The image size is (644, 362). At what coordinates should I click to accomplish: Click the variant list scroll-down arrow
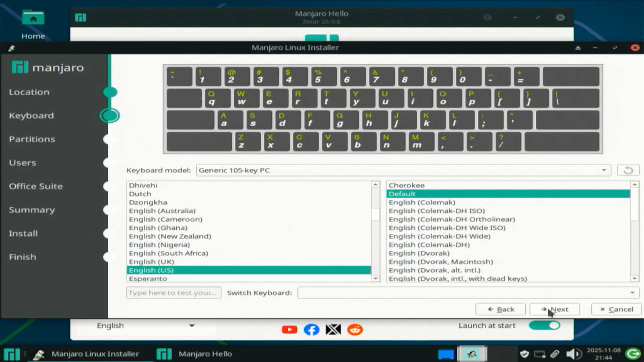click(635, 278)
